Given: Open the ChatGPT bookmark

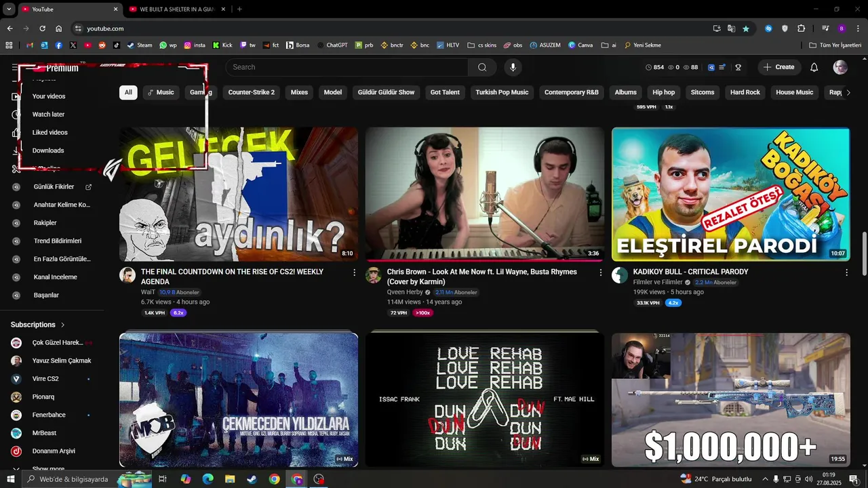Looking at the screenshot, I should pyautogui.click(x=332, y=45).
